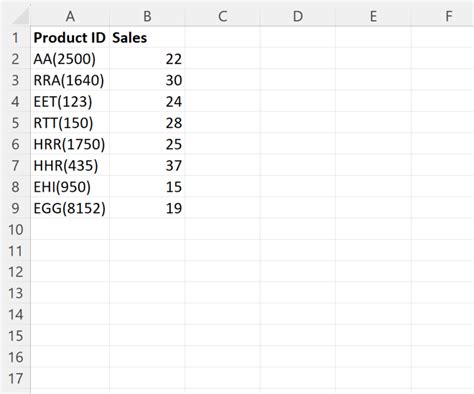The height and width of the screenshot is (394, 474).
Task: Click the 'Product ID' header cell
Action: pos(70,37)
